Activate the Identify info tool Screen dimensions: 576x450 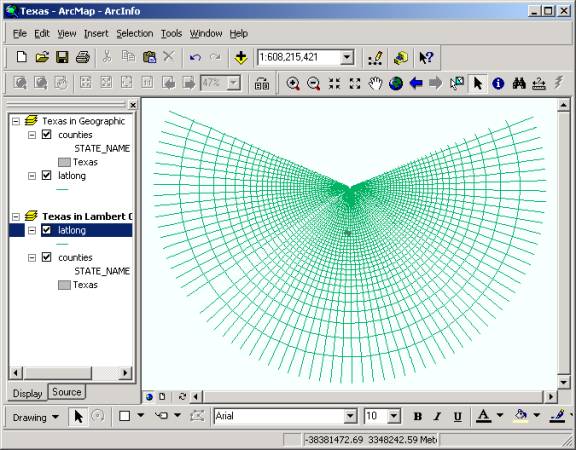498,84
